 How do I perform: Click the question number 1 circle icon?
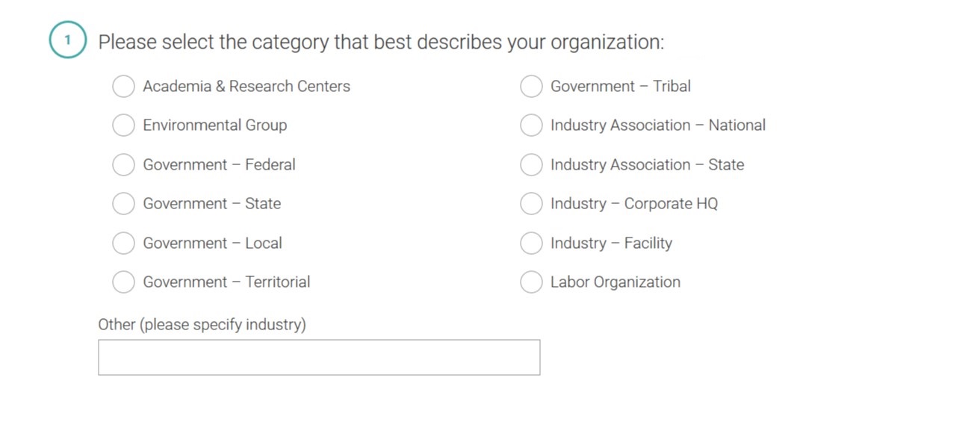68,40
